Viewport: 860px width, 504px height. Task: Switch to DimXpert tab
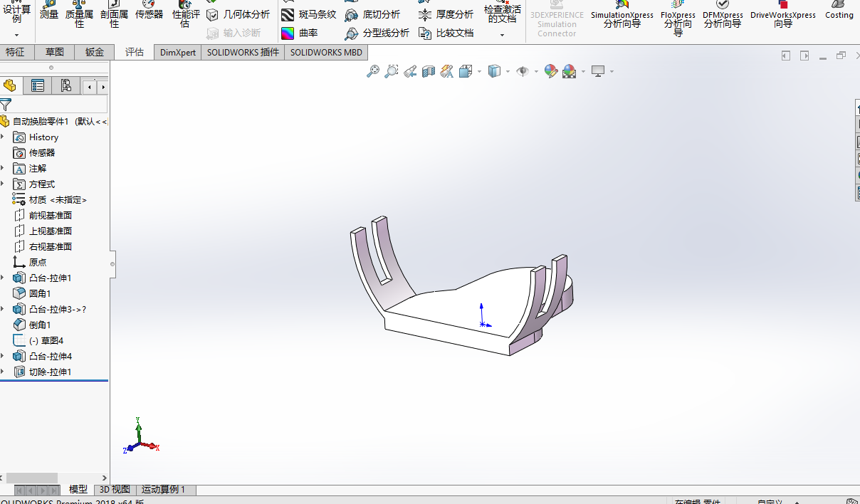[x=178, y=52]
